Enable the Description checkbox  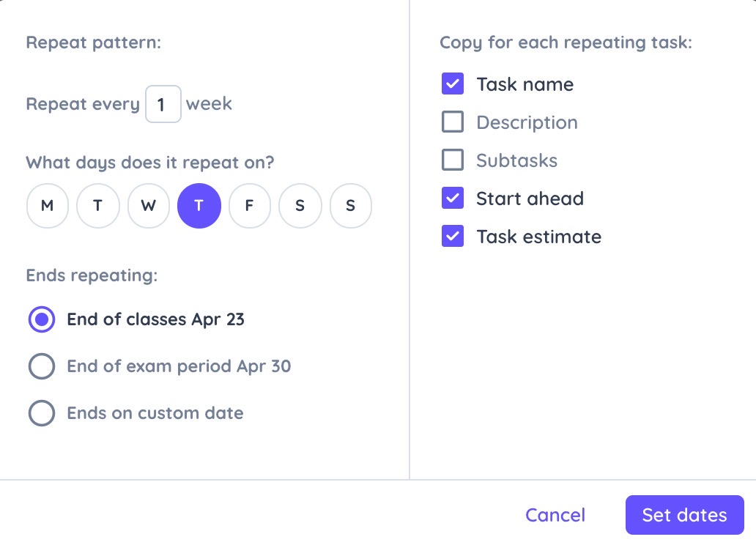pos(452,122)
